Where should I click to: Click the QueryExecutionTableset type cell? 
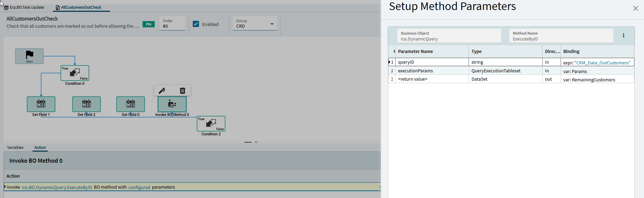505,71
